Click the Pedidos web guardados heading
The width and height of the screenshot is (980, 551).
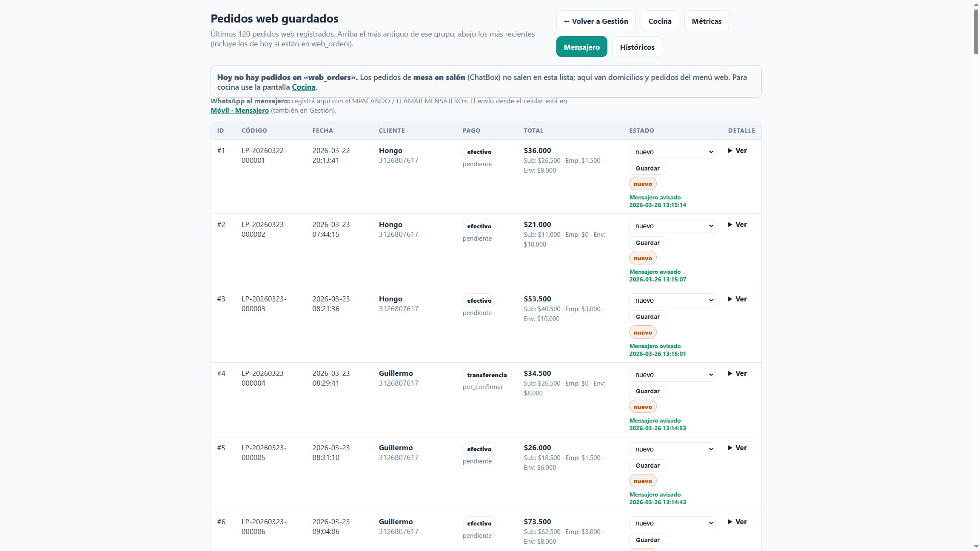click(x=274, y=19)
